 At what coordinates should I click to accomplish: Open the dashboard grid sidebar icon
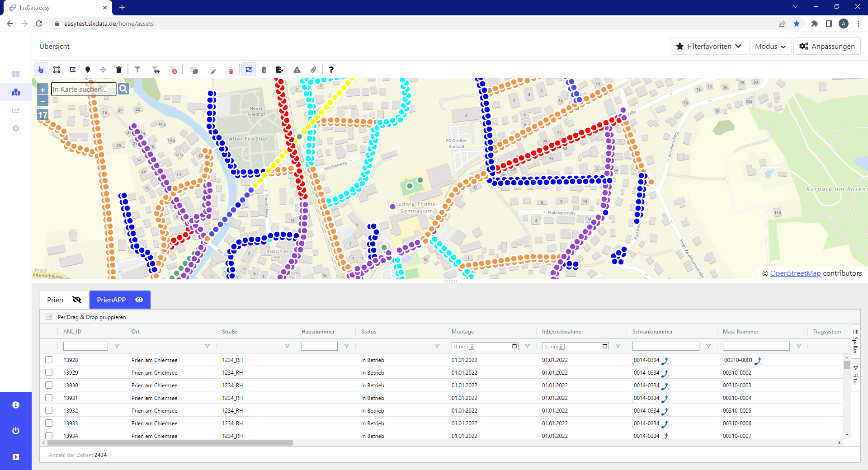pos(16,74)
